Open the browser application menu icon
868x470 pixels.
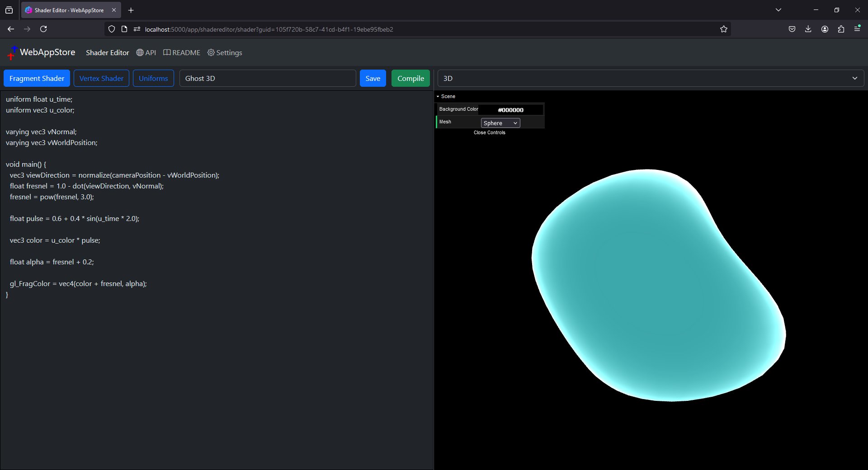857,29
